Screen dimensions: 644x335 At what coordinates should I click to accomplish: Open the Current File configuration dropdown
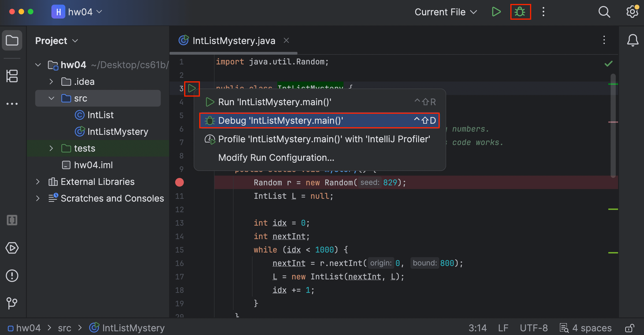(x=445, y=12)
